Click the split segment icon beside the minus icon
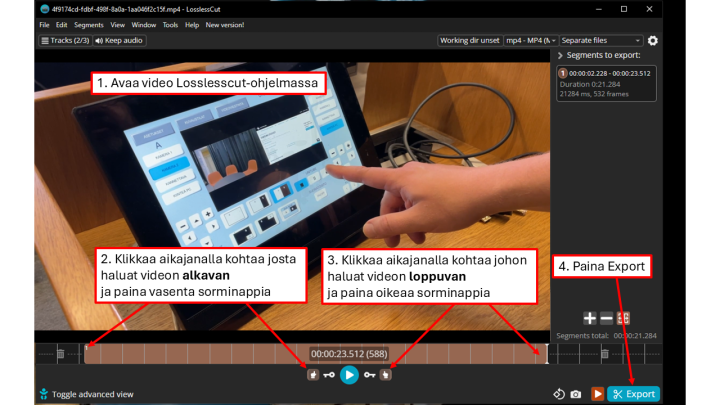The width and height of the screenshot is (720, 405). pyautogui.click(x=623, y=318)
